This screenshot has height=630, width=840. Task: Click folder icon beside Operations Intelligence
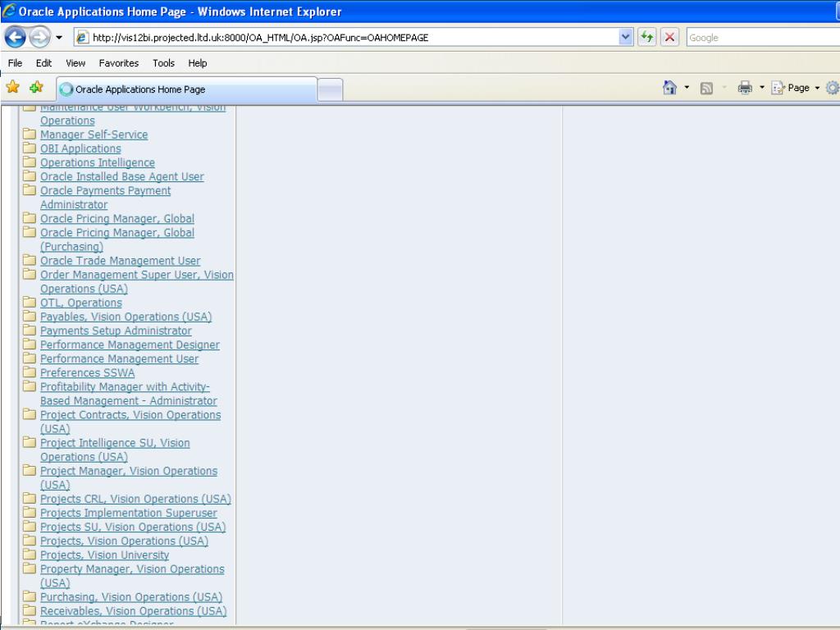point(30,162)
